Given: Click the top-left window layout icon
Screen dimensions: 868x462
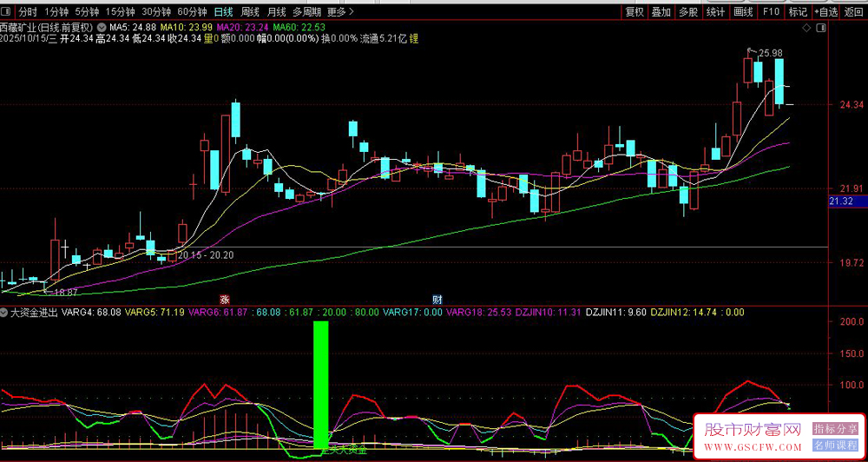Looking at the screenshot, I should (x=7, y=12).
